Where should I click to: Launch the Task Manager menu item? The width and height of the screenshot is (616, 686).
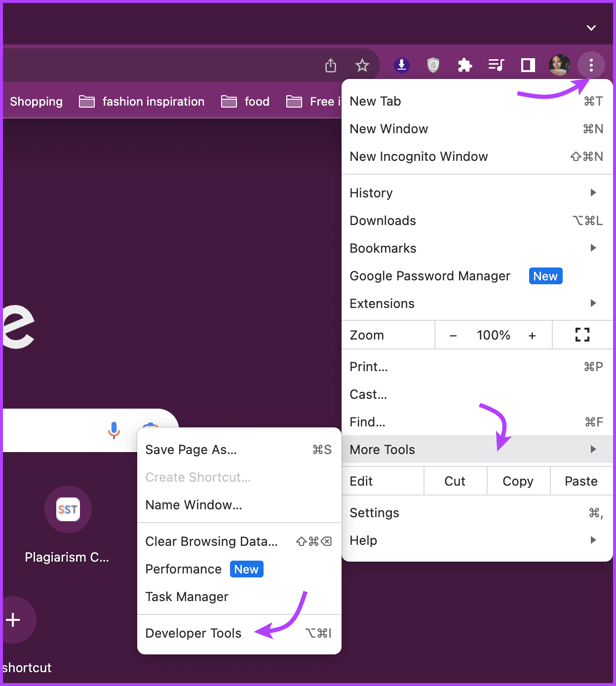187,597
